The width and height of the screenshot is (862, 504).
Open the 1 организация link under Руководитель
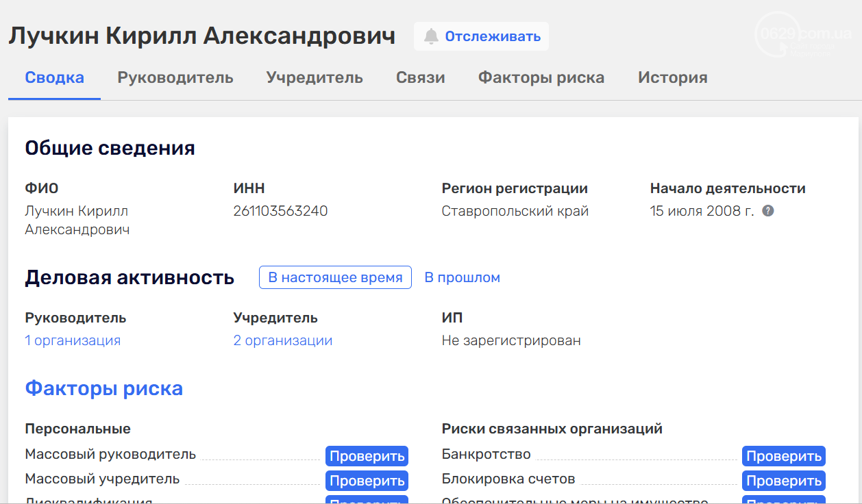pos(73,340)
